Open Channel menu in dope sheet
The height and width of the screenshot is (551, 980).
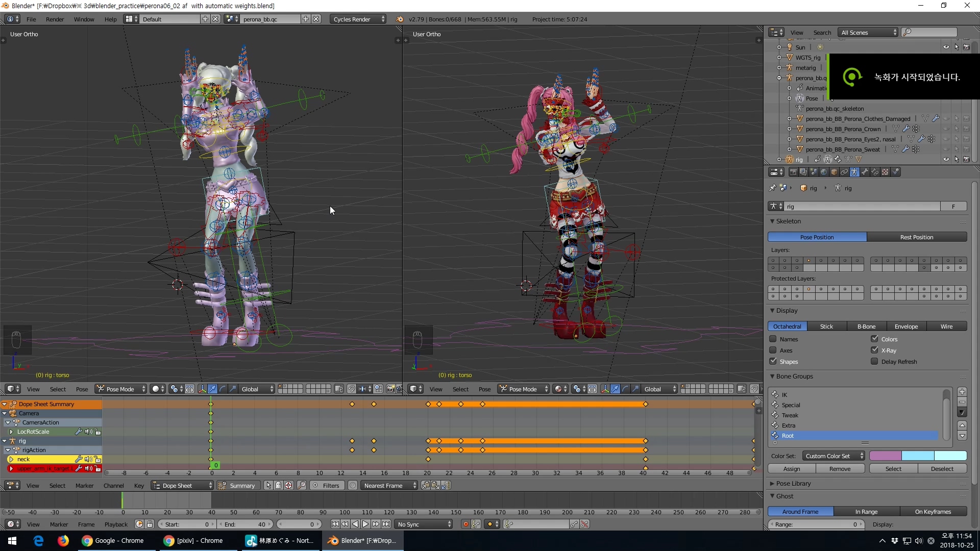click(113, 485)
